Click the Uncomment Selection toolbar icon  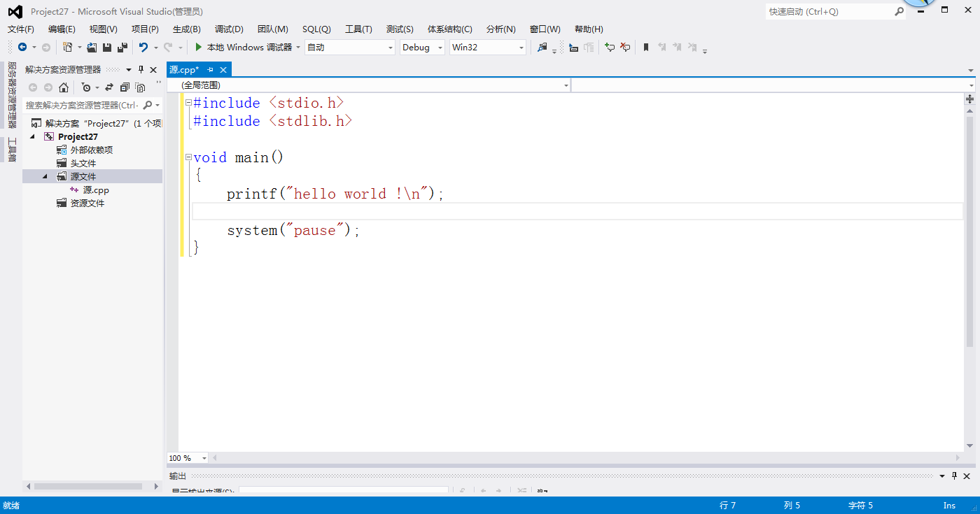click(x=625, y=47)
